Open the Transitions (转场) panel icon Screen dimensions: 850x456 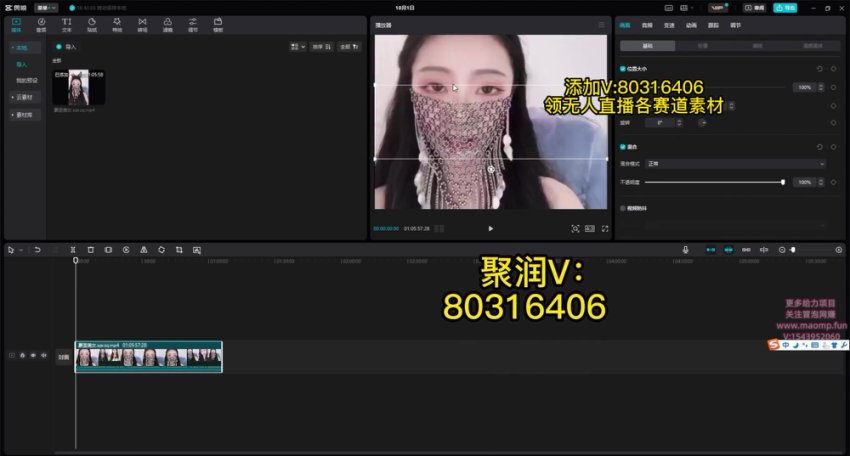click(142, 23)
